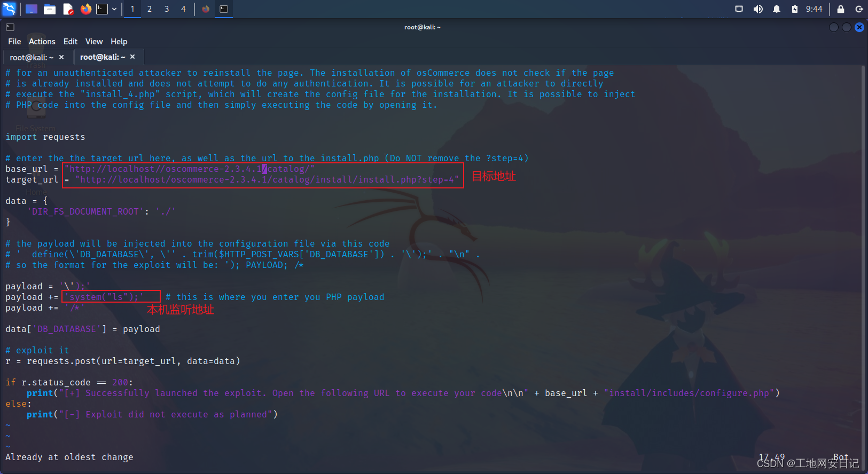Select the second root@kali tab
Image resolution: width=868 pixels, height=474 pixels.
click(103, 57)
